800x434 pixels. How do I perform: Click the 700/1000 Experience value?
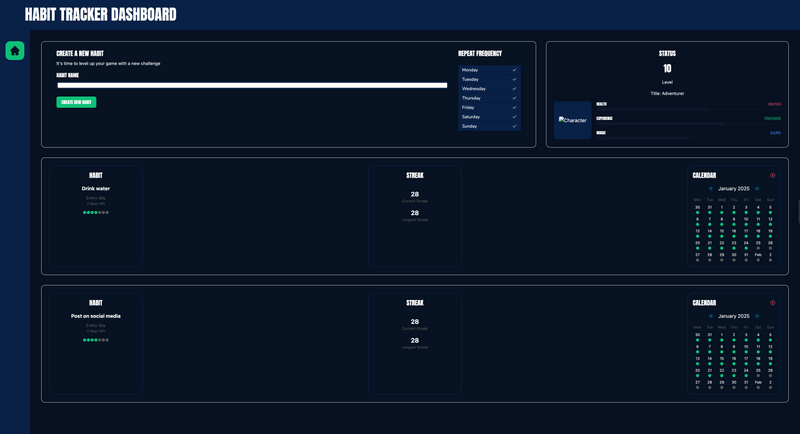coord(772,119)
